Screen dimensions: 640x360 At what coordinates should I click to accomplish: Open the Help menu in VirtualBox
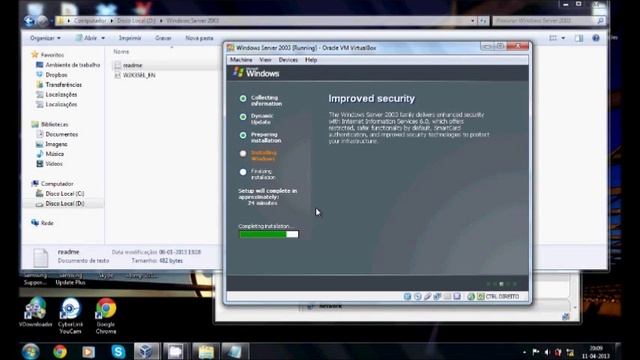pyautogui.click(x=311, y=60)
